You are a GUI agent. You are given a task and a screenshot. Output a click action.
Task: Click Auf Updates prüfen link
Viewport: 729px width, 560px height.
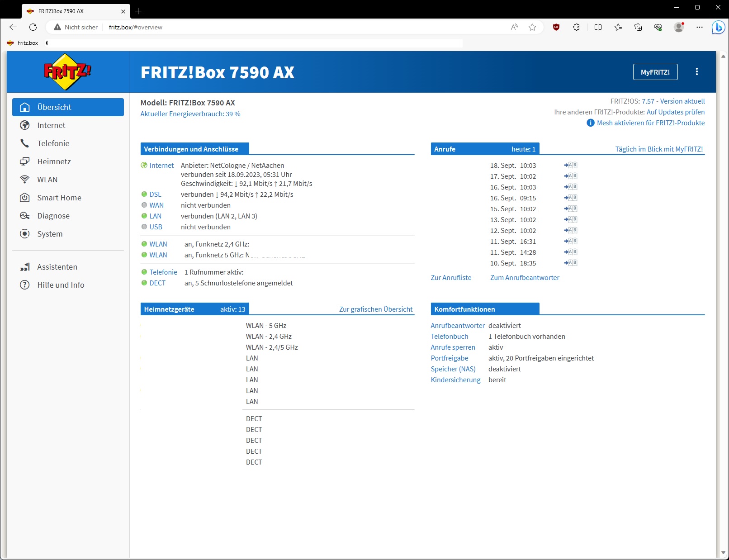coord(676,112)
